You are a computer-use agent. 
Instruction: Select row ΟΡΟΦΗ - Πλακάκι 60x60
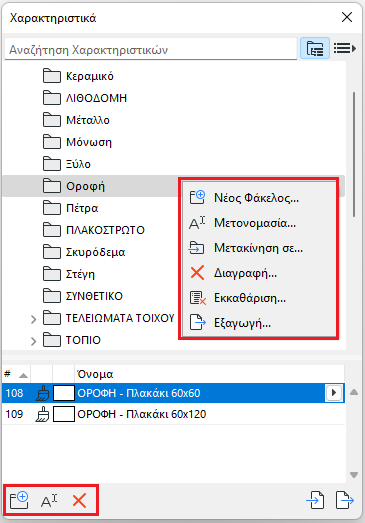pos(173,393)
